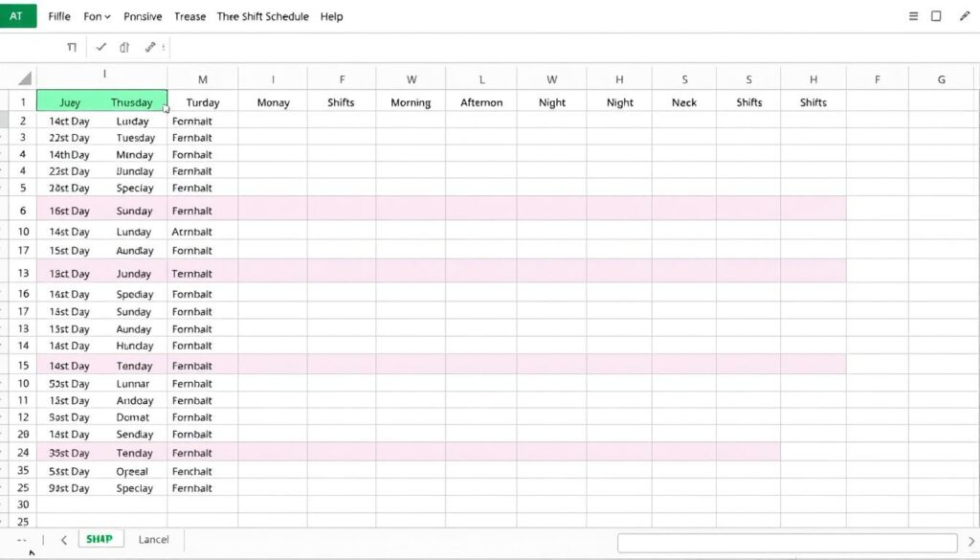Image resolution: width=980 pixels, height=560 pixels.
Task: Click the link toolbar icon
Action: (150, 47)
